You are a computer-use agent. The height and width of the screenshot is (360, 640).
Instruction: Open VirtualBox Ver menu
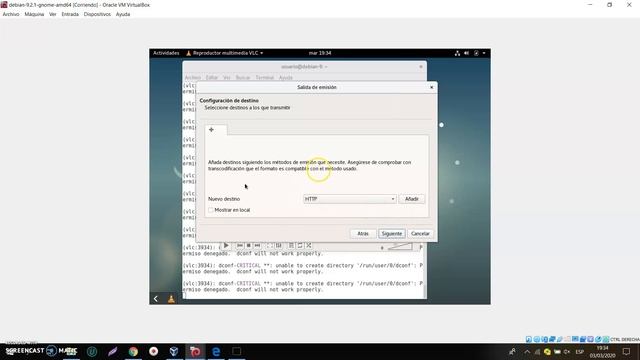tap(53, 14)
